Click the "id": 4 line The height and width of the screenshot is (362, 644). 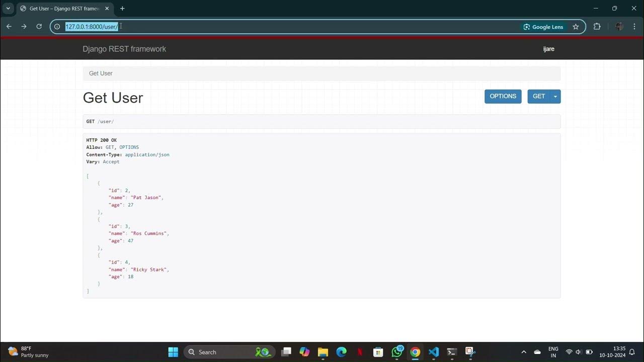click(119, 262)
